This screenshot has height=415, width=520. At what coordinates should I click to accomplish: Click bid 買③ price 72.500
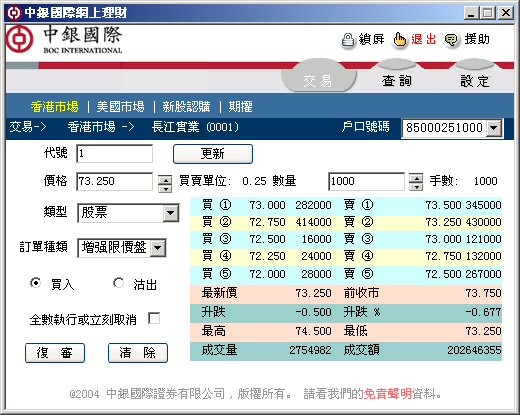[267, 239]
